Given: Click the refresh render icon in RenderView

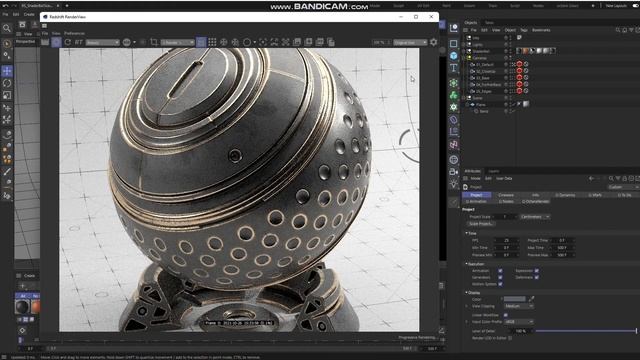Looking at the screenshot, I should pos(67,42).
